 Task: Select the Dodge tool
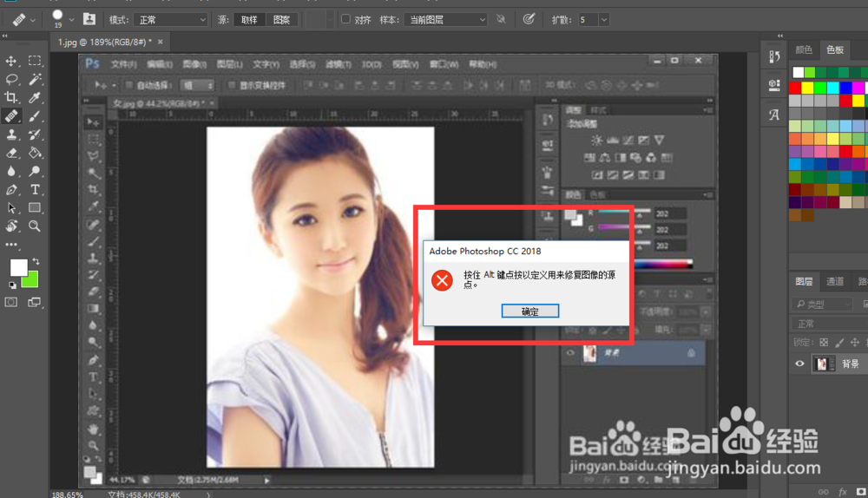[35, 171]
